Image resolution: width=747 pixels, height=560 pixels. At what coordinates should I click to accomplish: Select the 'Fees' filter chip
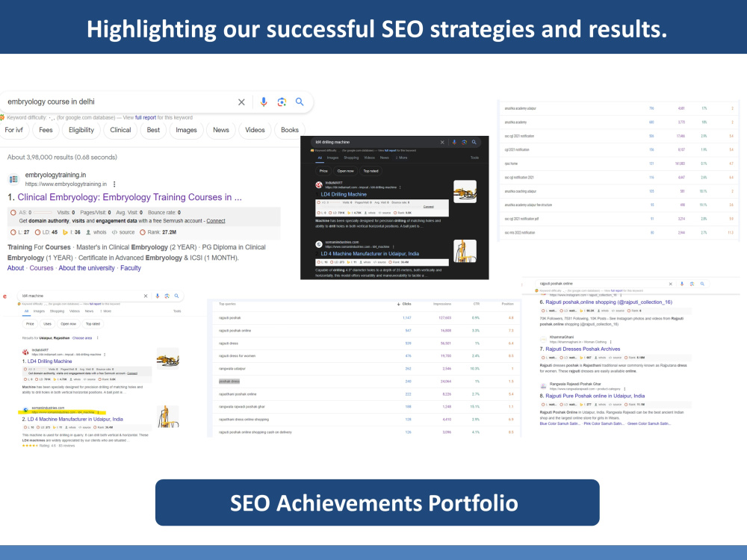46,130
